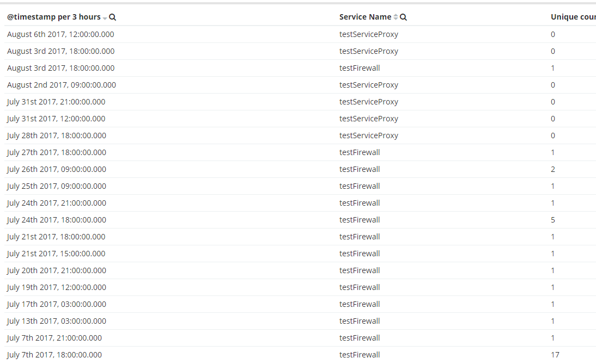Screen dimensions: 596x364
Task: Select testFirewall in the August 3rd 18:00 row
Action: (x=360, y=68)
